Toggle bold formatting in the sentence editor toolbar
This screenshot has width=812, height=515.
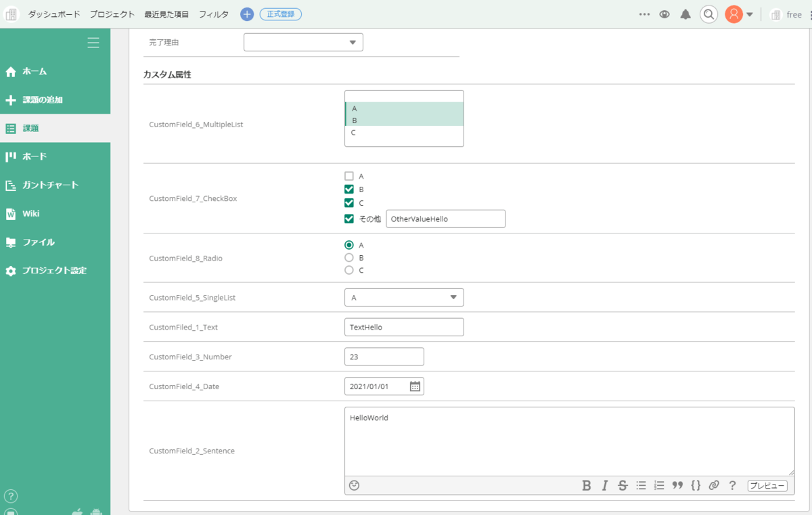point(586,485)
